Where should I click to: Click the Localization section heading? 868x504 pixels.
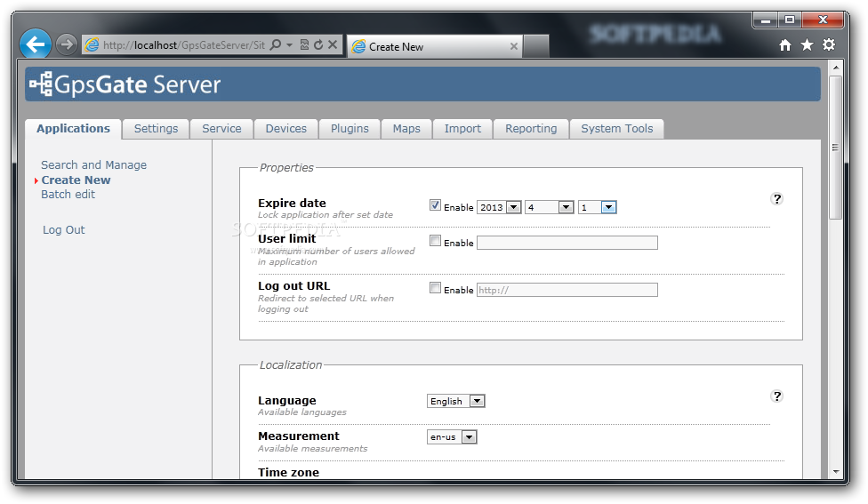click(x=291, y=365)
